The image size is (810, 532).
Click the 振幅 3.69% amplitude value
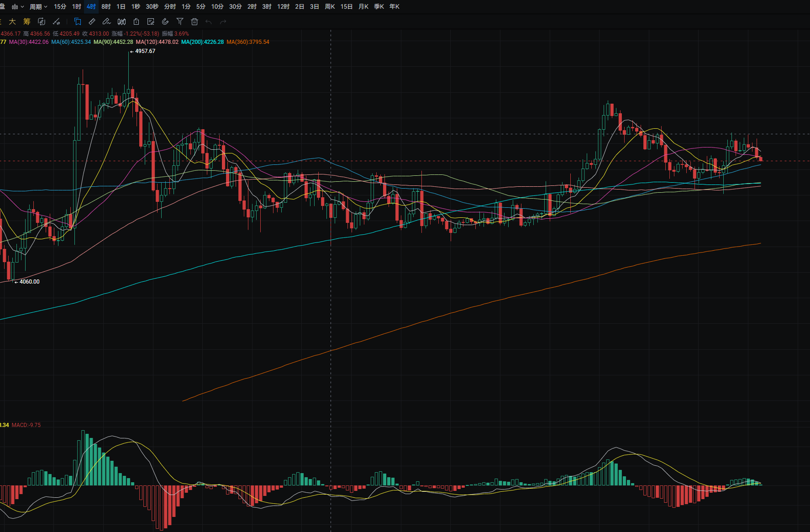(x=175, y=34)
